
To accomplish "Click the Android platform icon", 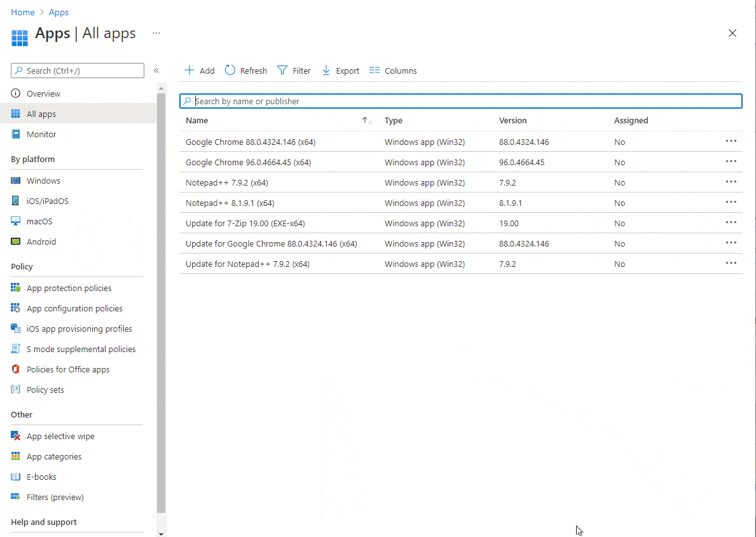I will click(x=15, y=241).
